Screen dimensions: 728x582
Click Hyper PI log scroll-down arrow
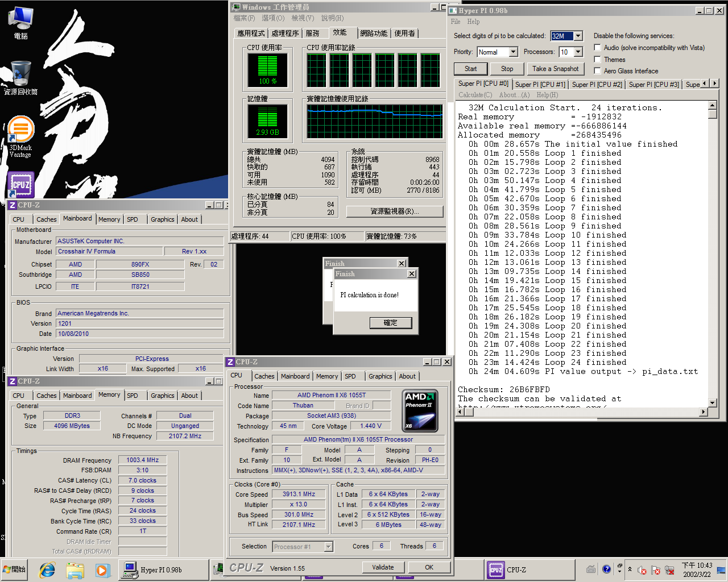[x=712, y=403]
